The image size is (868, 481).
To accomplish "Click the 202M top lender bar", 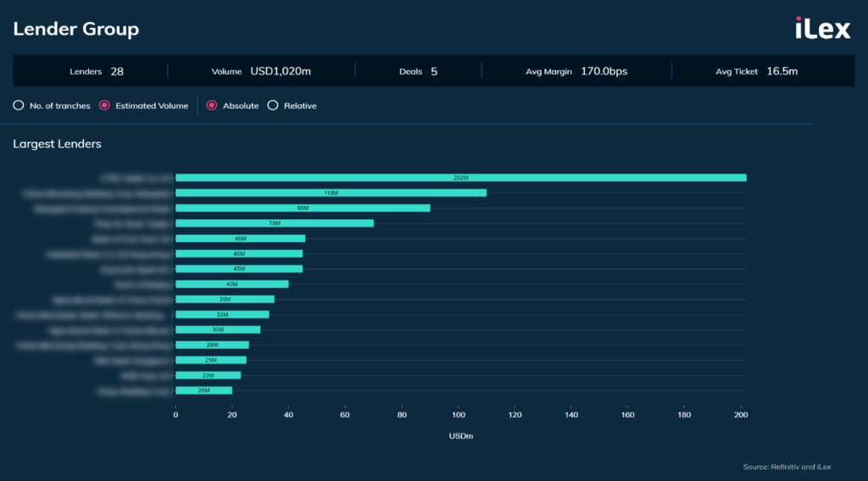I will pyautogui.click(x=460, y=178).
